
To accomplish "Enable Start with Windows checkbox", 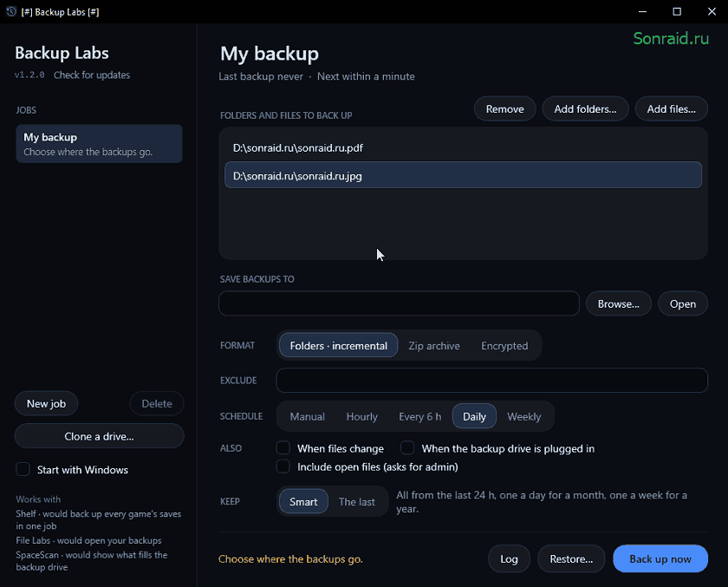I will pos(23,469).
